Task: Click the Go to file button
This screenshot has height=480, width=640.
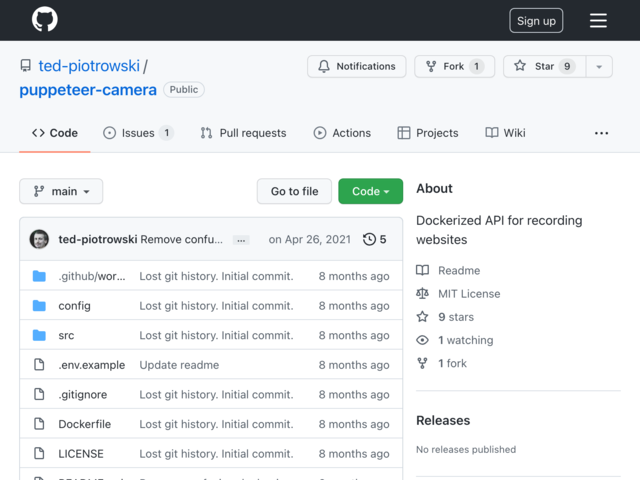Action: pyautogui.click(x=294, y=191)
